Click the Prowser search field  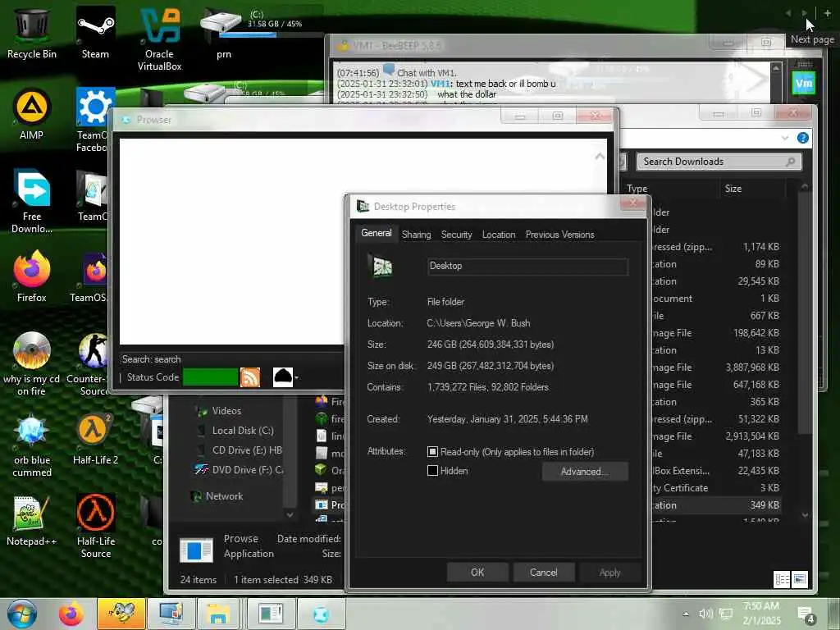231,359
